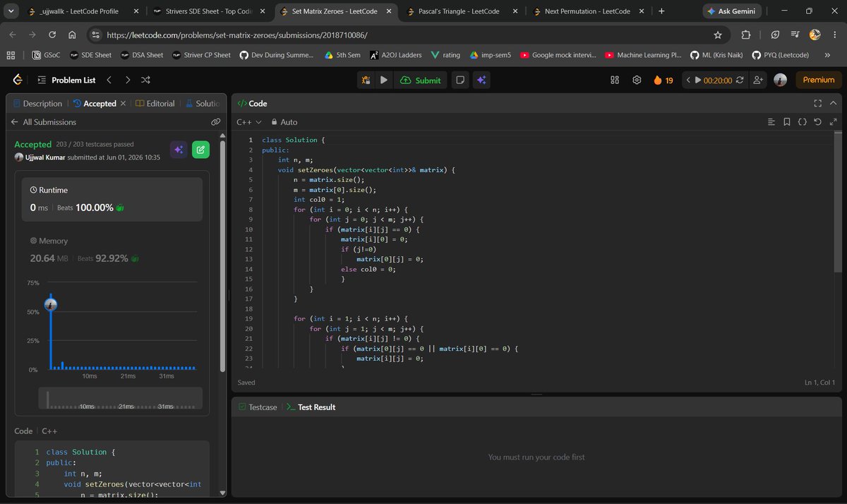The image size is (847, 504).
Task: Click the address bar URL
Action: pos(236,35)
